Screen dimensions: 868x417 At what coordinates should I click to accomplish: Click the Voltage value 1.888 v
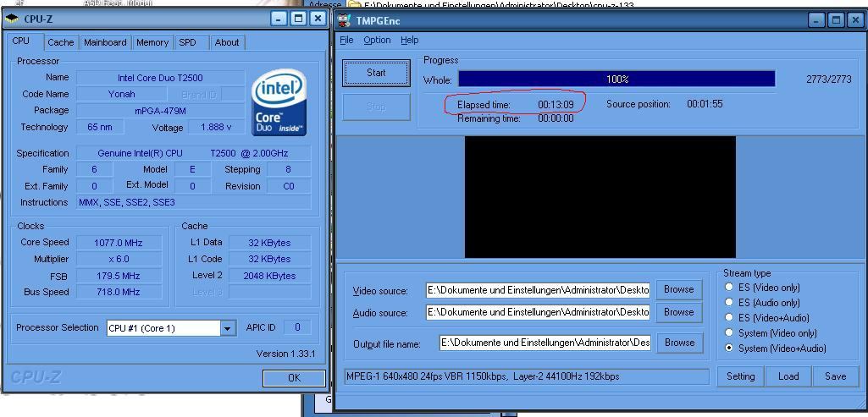click(x=217, y=127)
